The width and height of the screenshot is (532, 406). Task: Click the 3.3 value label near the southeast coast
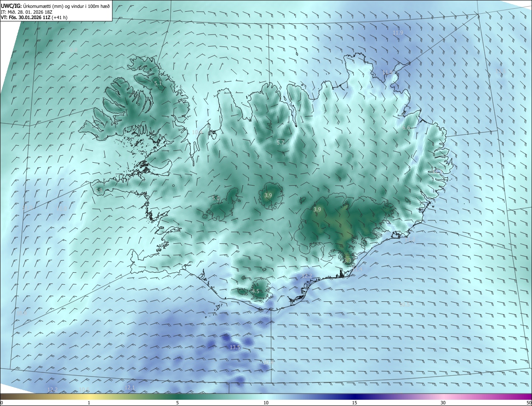(x=348, y=261)
